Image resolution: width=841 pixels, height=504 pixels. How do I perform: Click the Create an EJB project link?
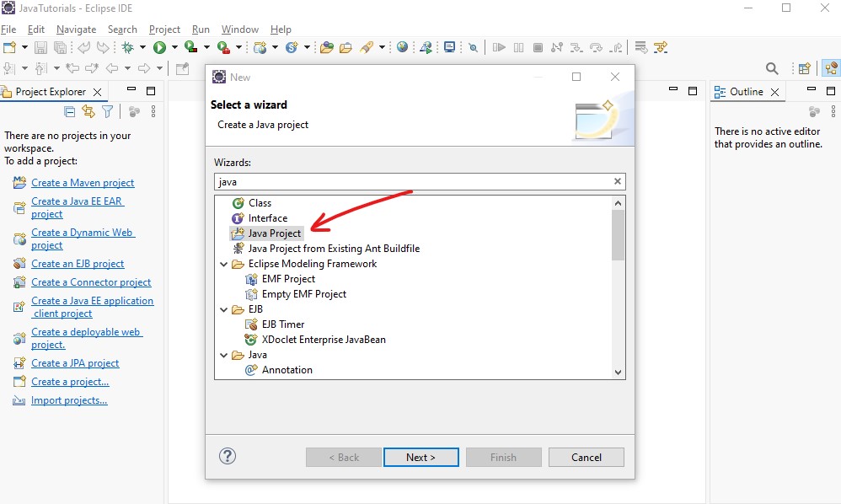(x=78, y=264)
